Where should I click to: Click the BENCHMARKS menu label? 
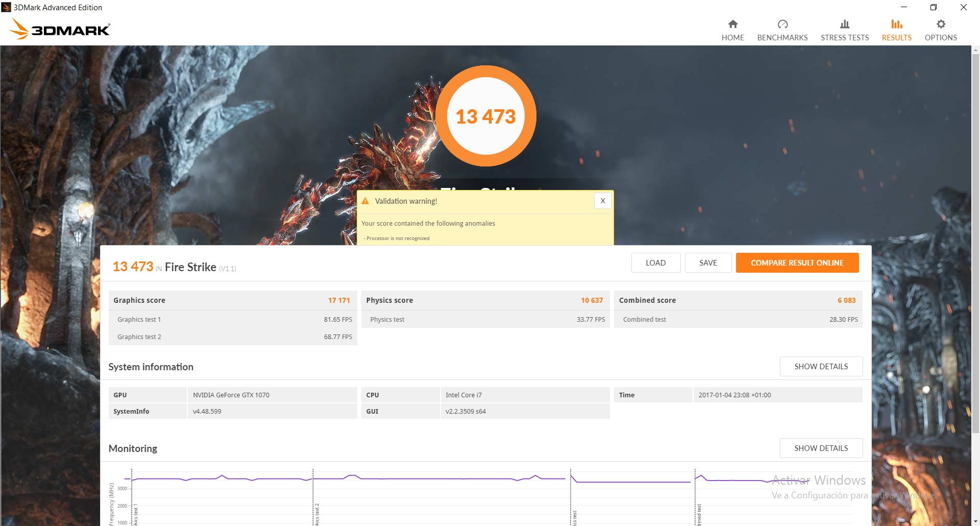click(782, 37)
